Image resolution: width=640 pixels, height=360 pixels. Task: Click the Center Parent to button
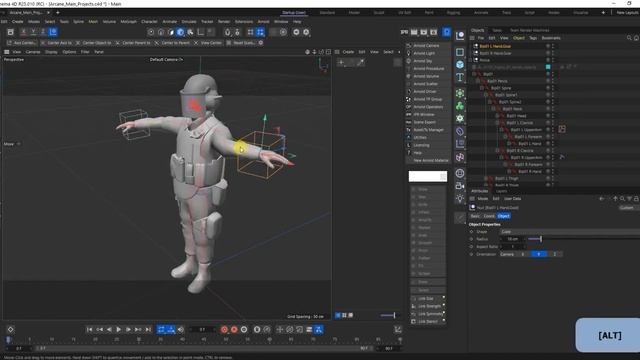[x=133, y=43]
